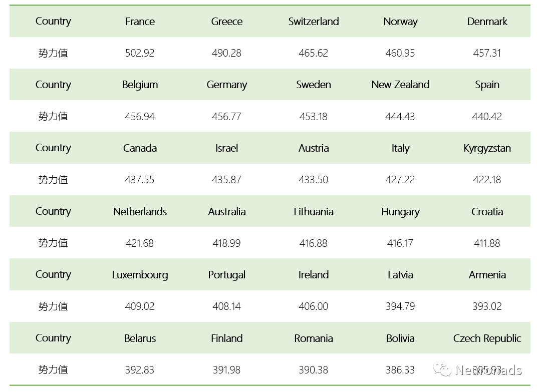Click the WeChat logo watermark icon
539x392 pixels.
coord(443,370)
